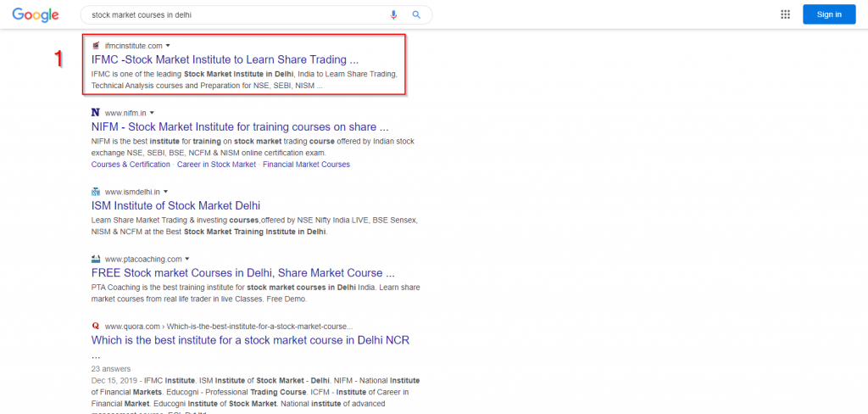Screen dimensions: 868x414
Task: Click the NIFM result description snippet
Action: [x=253, y=147]
